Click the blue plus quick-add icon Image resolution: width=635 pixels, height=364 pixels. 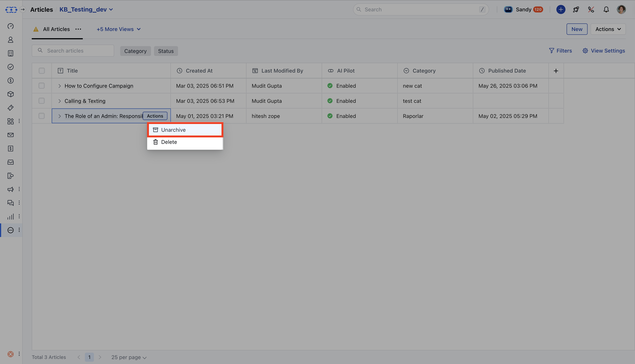click(561, 9)
